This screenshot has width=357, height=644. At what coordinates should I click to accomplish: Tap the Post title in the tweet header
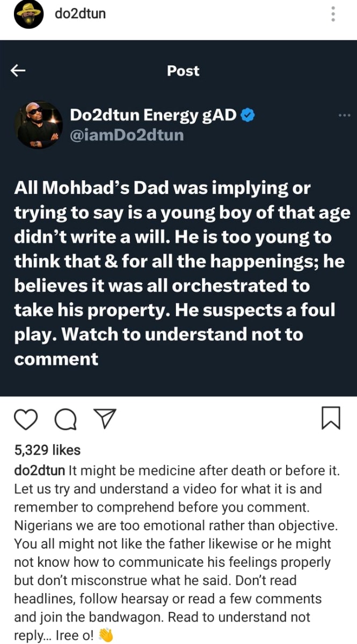tap(183, 71)
